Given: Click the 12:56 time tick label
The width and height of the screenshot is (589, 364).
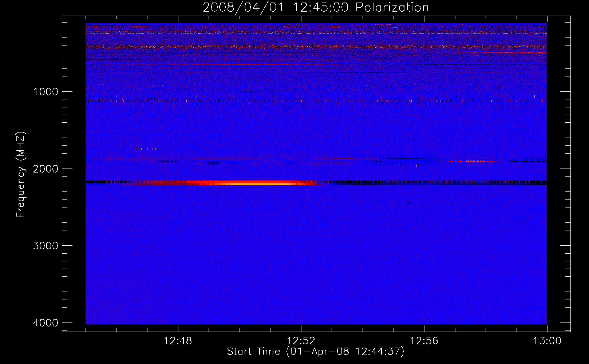Looking at the screenshot, I should pos(424,341).
